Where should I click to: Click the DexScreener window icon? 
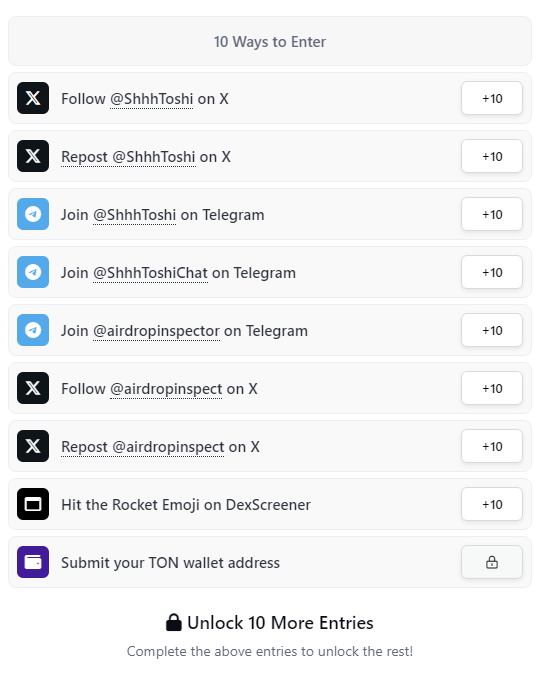[33, 504]
